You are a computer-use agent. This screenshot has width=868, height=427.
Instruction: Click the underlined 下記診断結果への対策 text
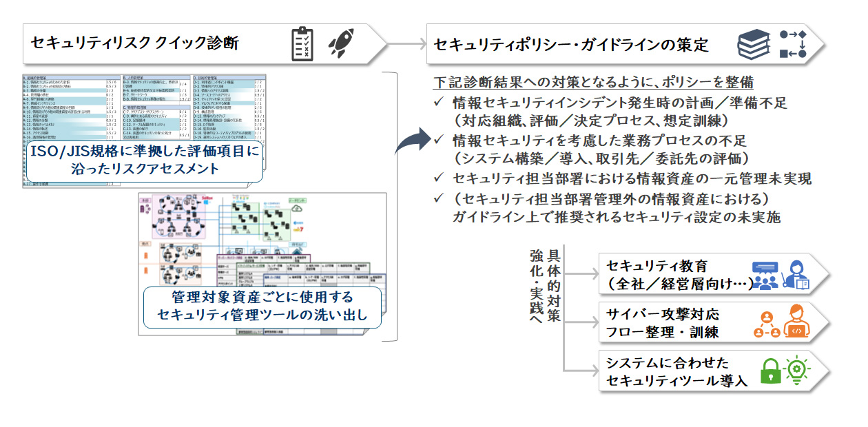592,83
